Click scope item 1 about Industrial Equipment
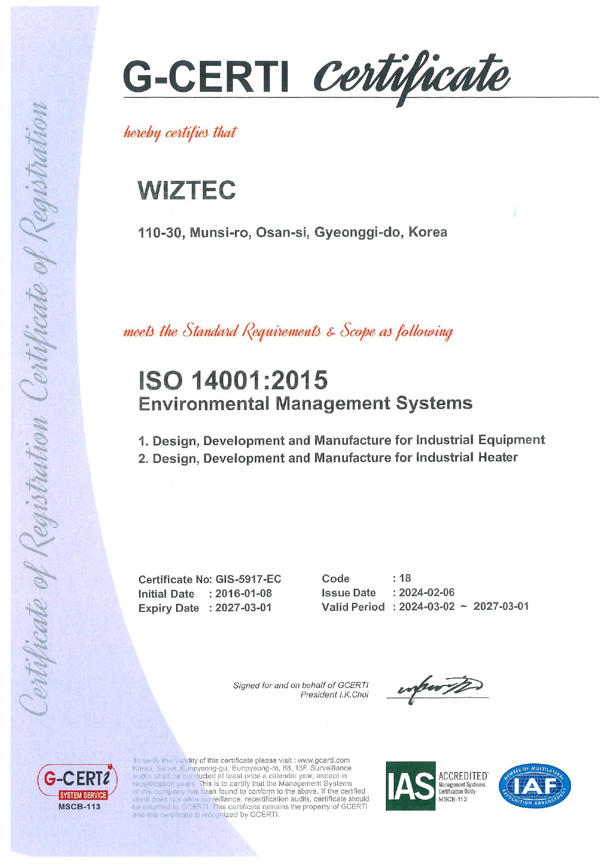 (341, 440)
